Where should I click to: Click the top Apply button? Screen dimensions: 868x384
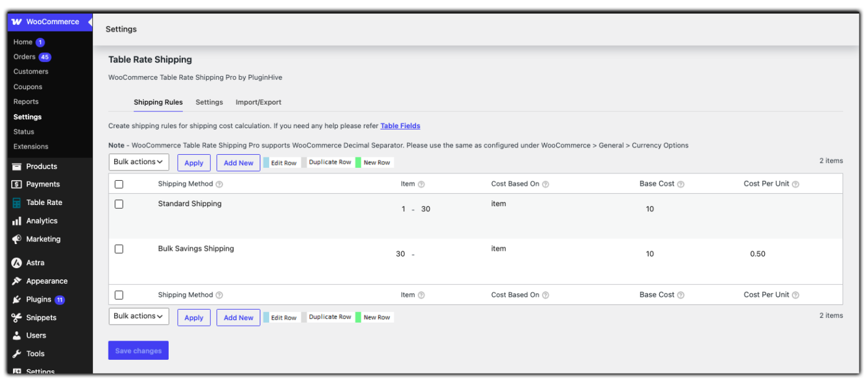pos(194,163)
